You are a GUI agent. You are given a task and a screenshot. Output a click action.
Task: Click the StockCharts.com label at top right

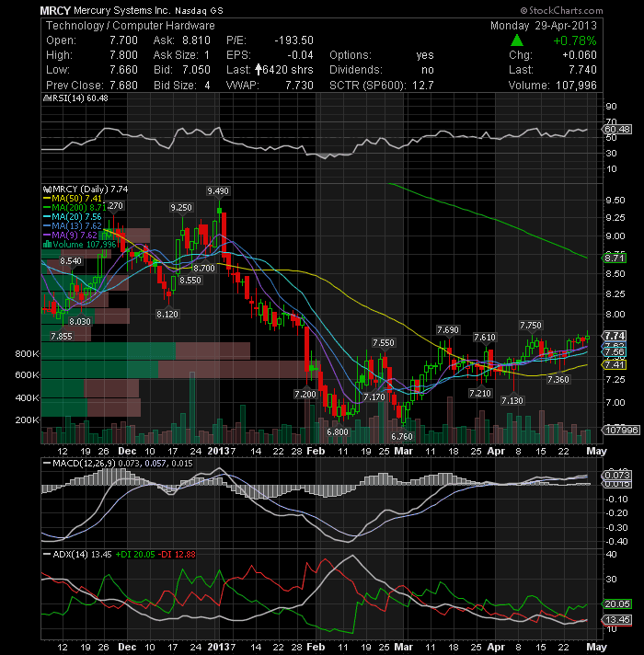click(562, 10)
